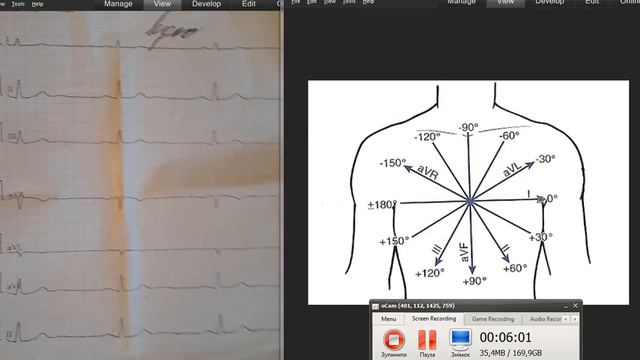Pause the oCam recording (Пауза)

[427, 344]
